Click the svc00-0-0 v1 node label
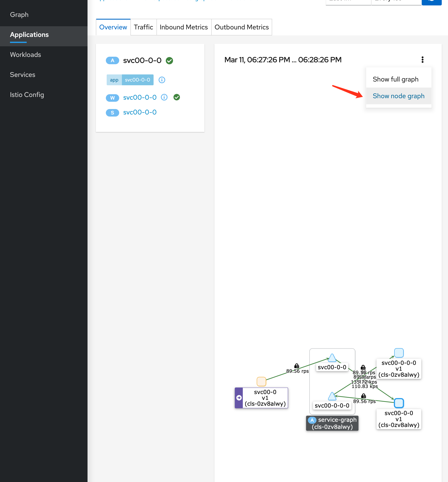 point(399,419)
